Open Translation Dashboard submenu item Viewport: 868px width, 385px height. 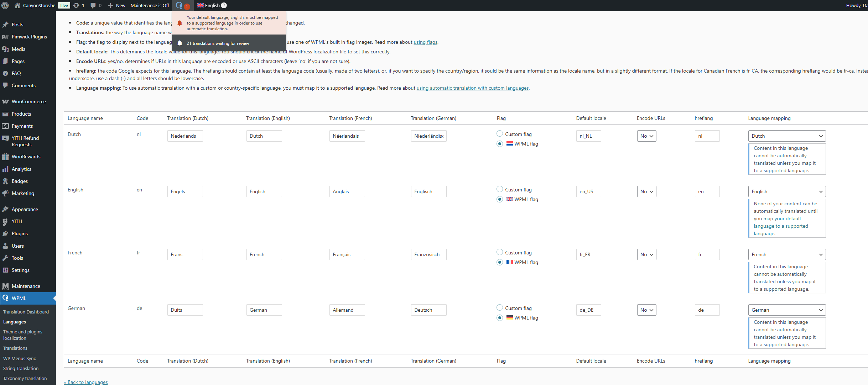point(26,312)
